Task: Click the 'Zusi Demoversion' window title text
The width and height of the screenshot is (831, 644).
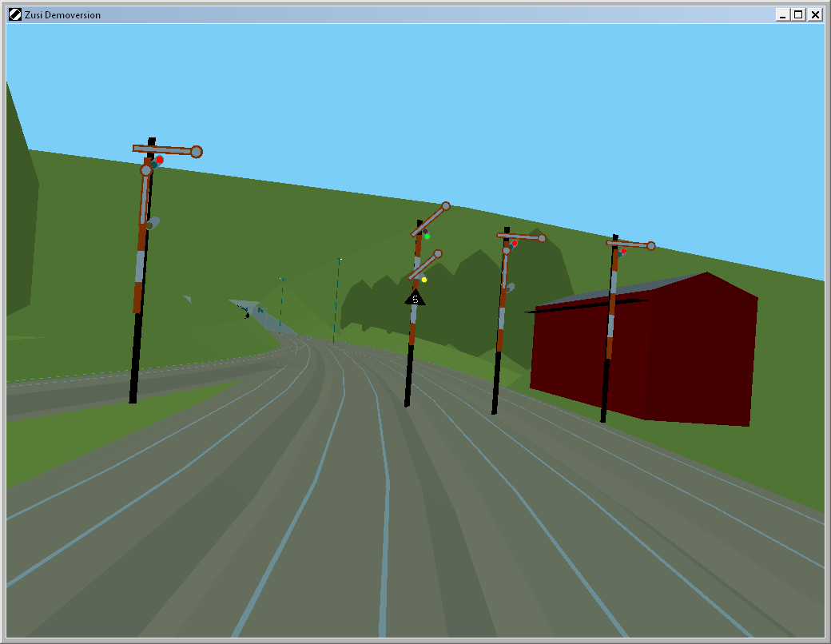Action: point(62,15)
